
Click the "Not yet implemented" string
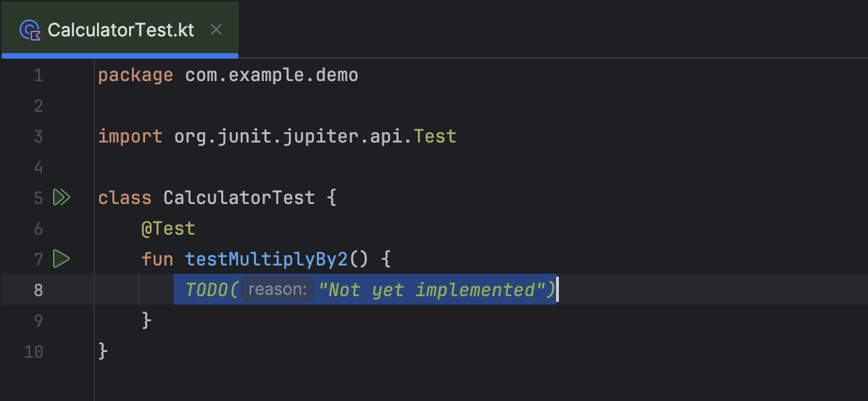431,290
